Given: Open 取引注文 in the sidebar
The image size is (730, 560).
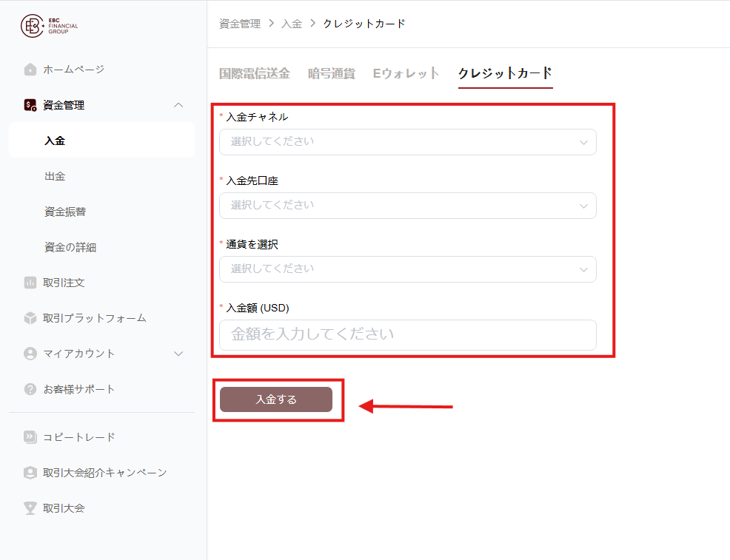Looking at the screenshot, I should click(x=64, y=283).
